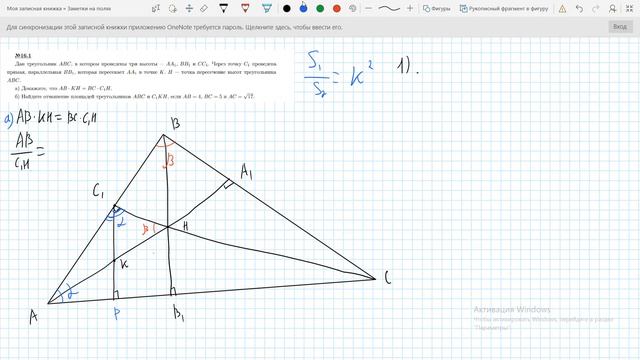The height and width of the screenshot is (360, 640).
Task: Decrease pen thickness with minus
Action: [369, 8]
